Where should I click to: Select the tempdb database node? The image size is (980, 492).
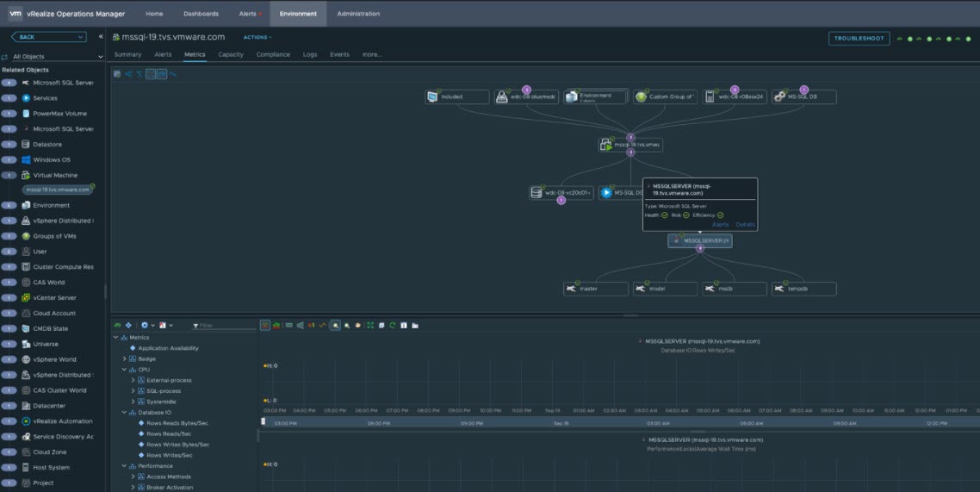(803, 289)
